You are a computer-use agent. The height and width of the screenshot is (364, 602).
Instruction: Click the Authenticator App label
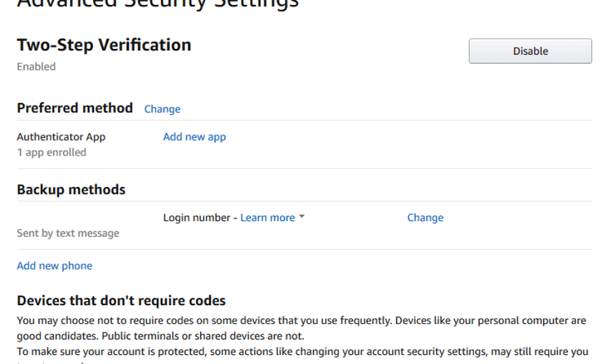click(x=61, y=136)
